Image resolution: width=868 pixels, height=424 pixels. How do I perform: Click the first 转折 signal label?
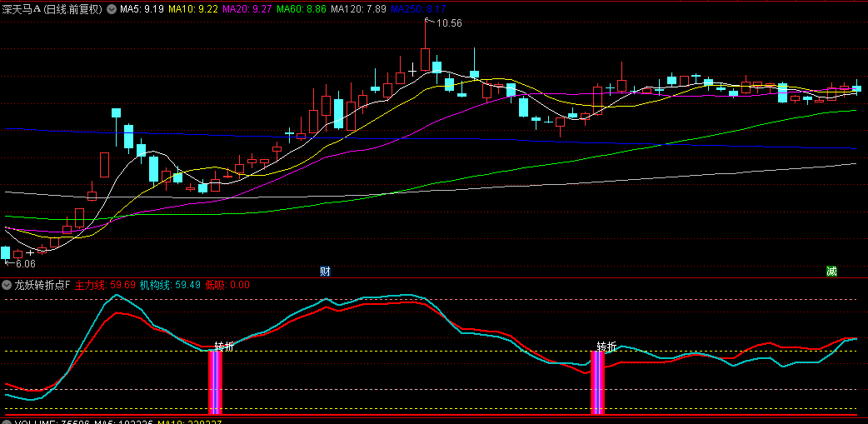pyautogui.click(x=224, y=346)
